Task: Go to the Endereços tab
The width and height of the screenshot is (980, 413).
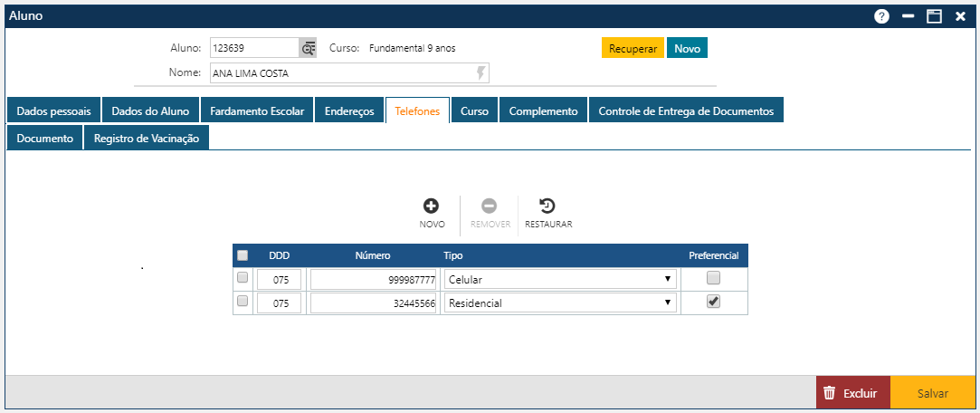Action: 349,111
